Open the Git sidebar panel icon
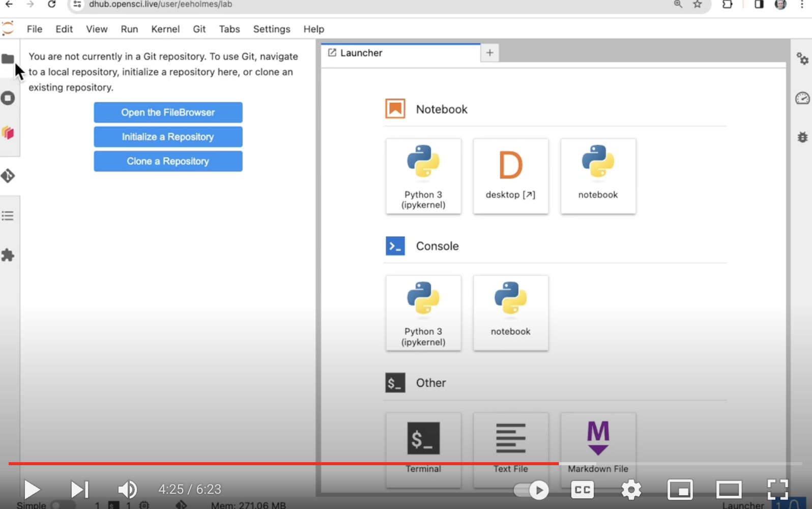 8,176
